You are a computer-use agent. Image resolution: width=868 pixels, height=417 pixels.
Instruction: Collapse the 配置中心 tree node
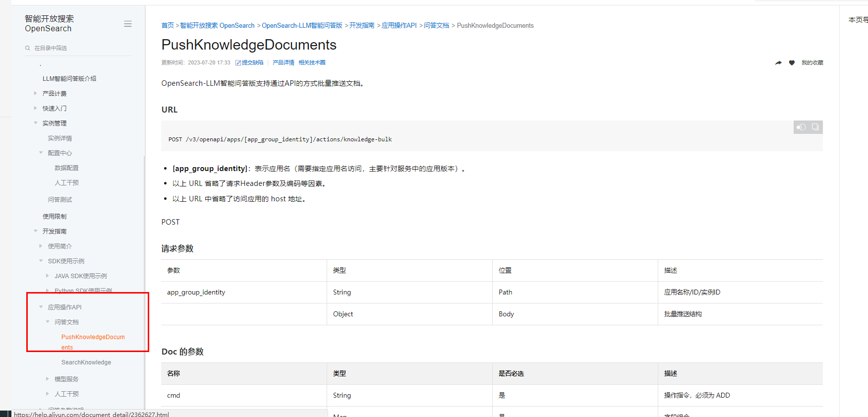click(41, 153)
